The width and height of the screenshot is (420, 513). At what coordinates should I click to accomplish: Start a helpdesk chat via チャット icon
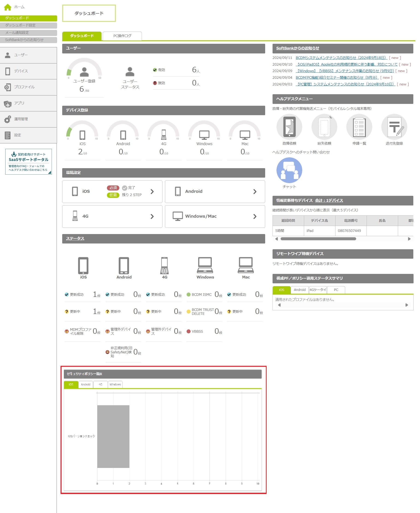pyautogui.click(x=289, y=170)
